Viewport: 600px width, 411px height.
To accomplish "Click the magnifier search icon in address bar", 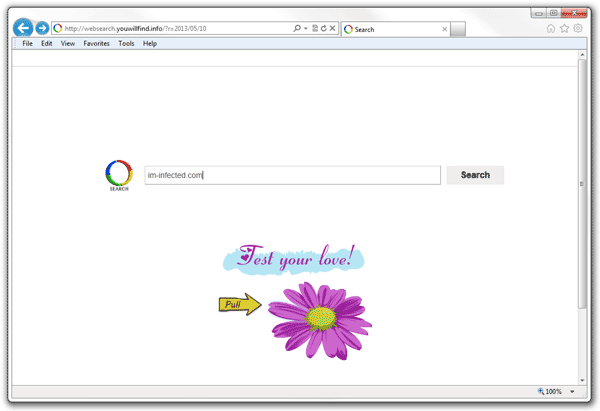I will pyautogui.click(x=297, y=28).
